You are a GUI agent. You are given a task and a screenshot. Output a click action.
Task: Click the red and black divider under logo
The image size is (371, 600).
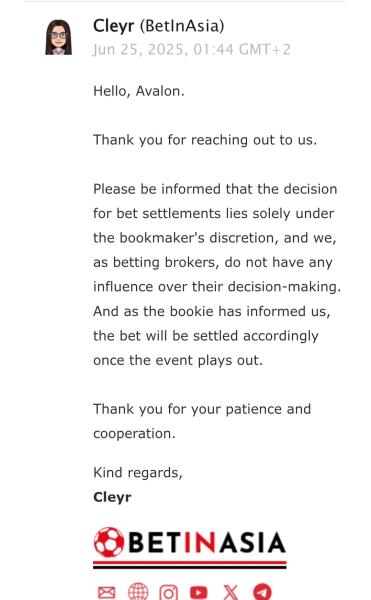coord(190,565)
